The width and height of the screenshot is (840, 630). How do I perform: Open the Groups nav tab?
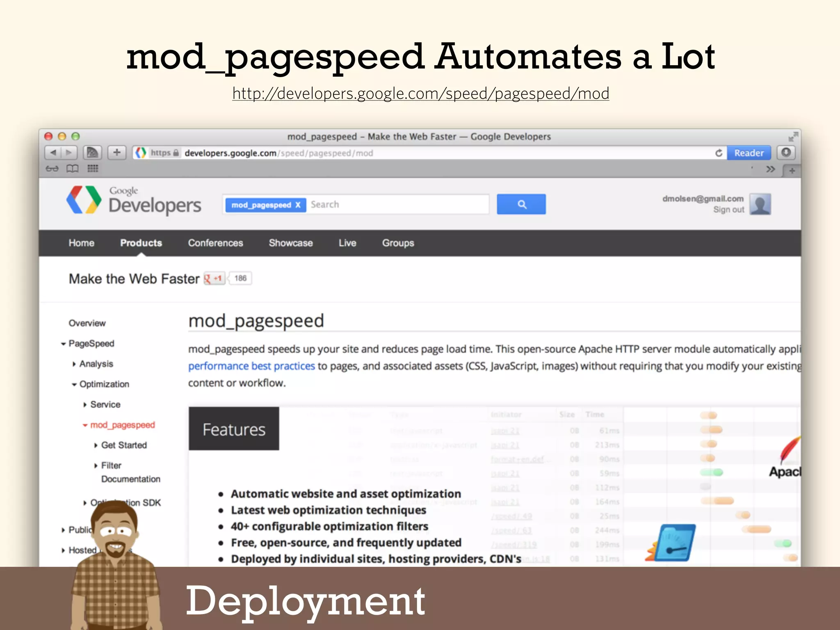click(x=398, y=243)
